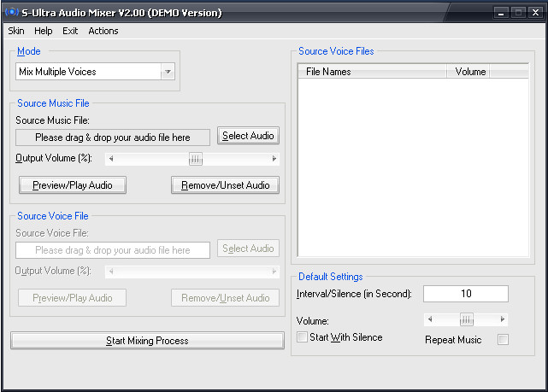
Task: Click right arrow of Source Music Output Volume
Action: click(x=274, y=159)
